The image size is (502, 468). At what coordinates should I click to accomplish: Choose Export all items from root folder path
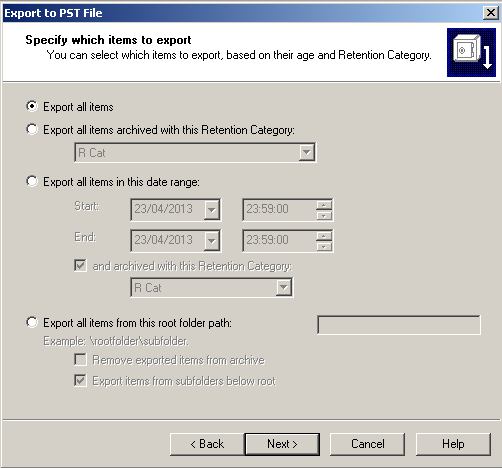[x=32, y=322]
